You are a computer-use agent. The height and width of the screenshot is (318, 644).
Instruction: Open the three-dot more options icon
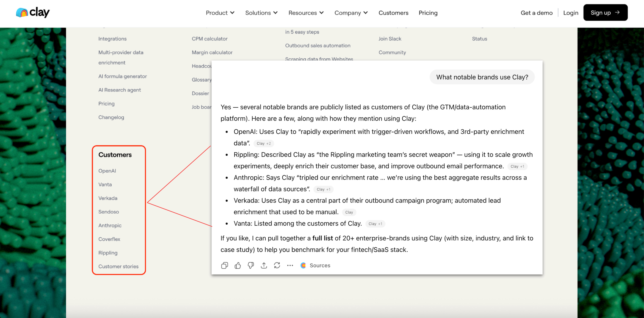(290, 265)
